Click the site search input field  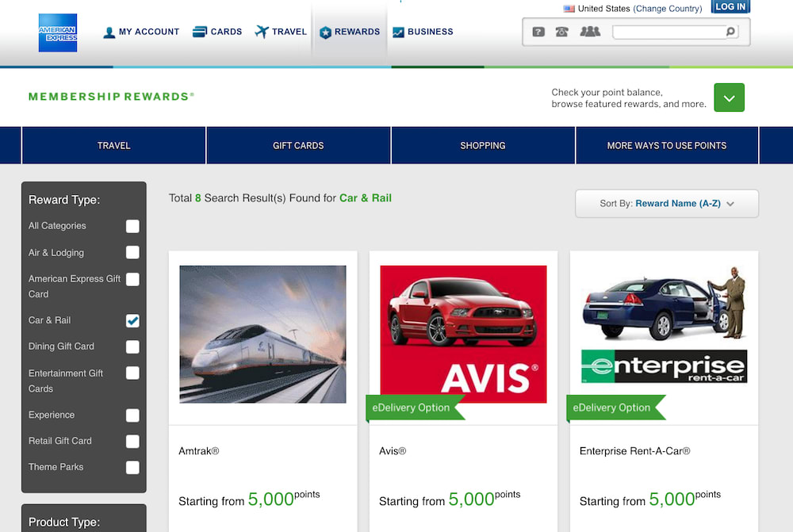[x=669, y=32]
